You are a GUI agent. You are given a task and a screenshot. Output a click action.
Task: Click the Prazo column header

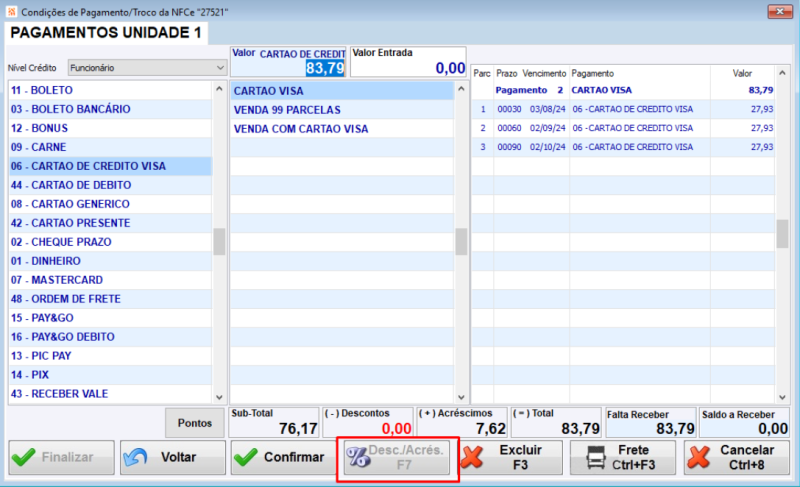click(x=506, y=73)
